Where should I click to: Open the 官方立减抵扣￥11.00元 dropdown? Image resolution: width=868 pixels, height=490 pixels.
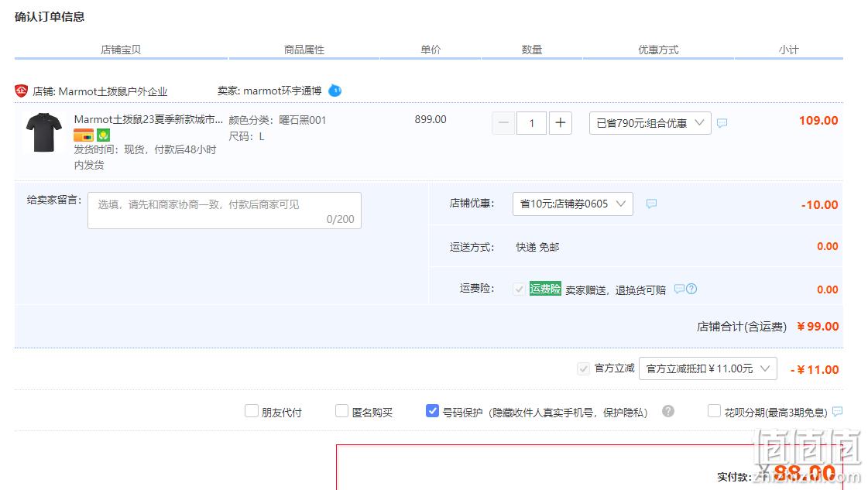coord(708,368)
